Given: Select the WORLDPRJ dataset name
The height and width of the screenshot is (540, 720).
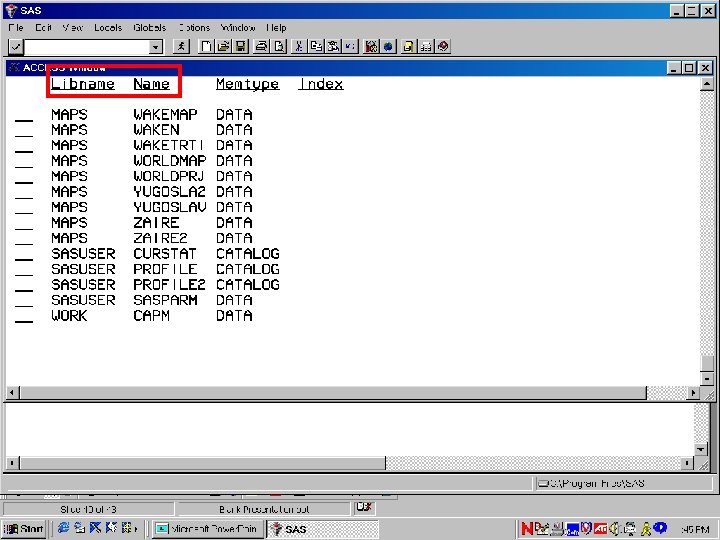Looking at the screenshot, I should click(x=169, y=176).
